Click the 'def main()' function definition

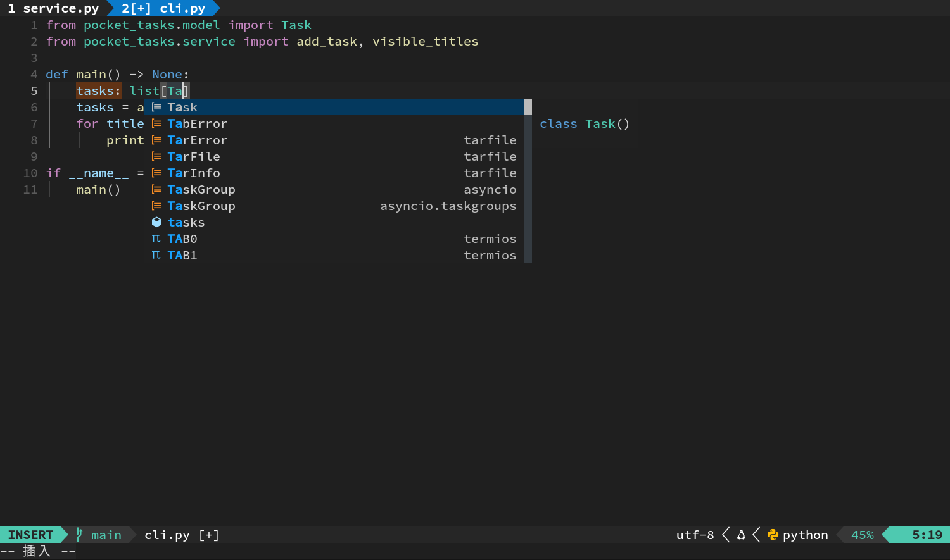83,75
